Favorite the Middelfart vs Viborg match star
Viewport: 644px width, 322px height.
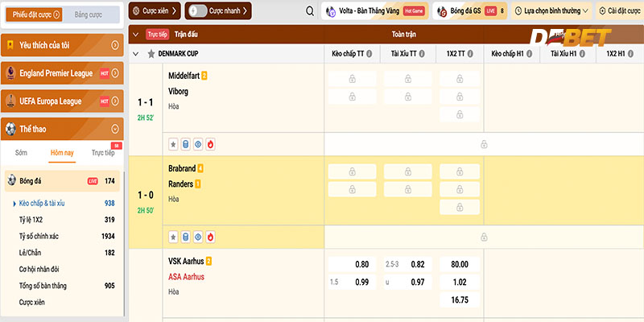[173, 145]
